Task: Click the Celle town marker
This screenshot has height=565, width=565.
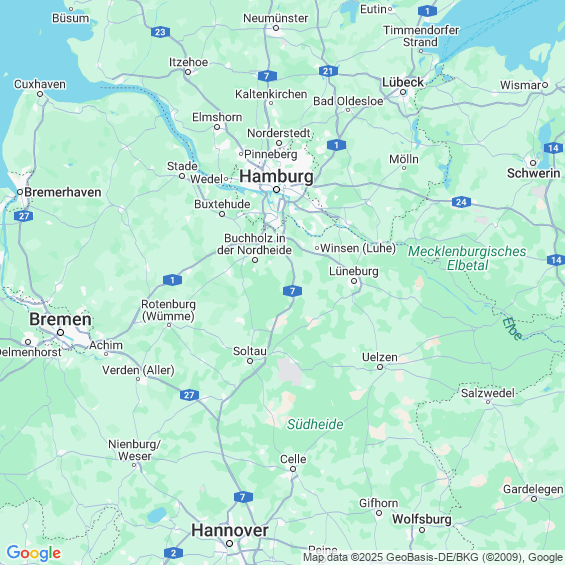Action: (x=293, y=469)
